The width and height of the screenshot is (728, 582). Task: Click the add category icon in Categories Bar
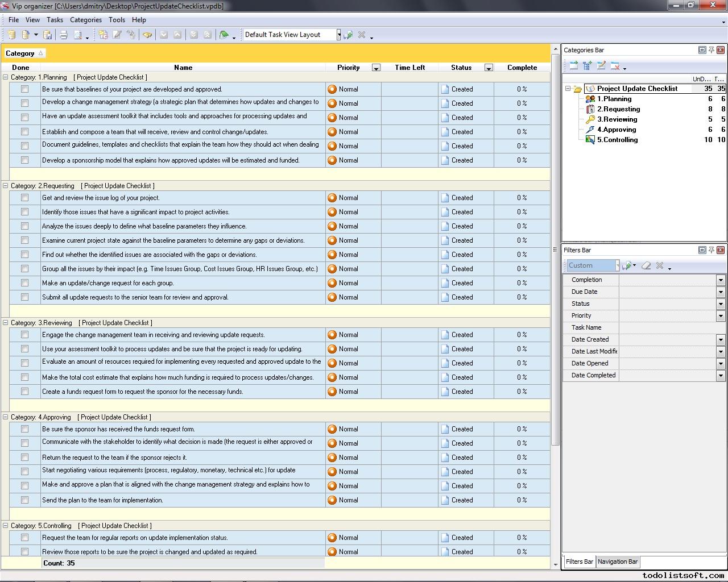point(573,66)
